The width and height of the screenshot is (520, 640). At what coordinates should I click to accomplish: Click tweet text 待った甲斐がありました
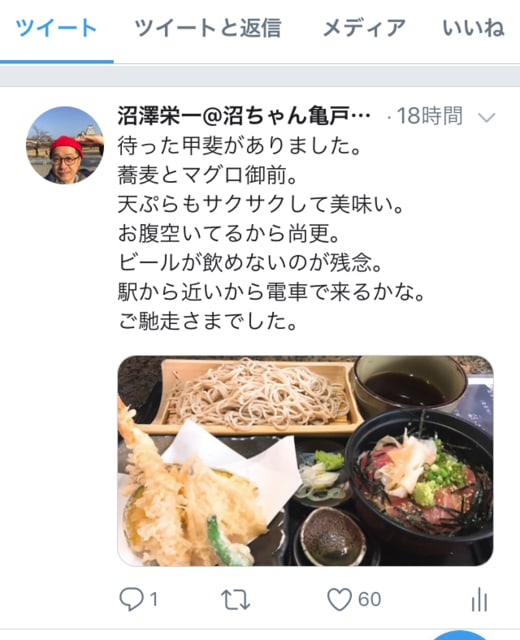pos(239,146)
